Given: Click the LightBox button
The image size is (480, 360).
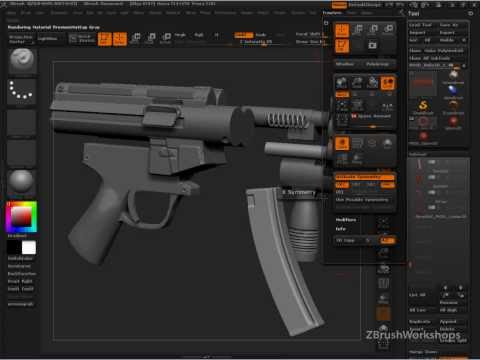Looking at the screenshot, I should [x=47, y=39].
